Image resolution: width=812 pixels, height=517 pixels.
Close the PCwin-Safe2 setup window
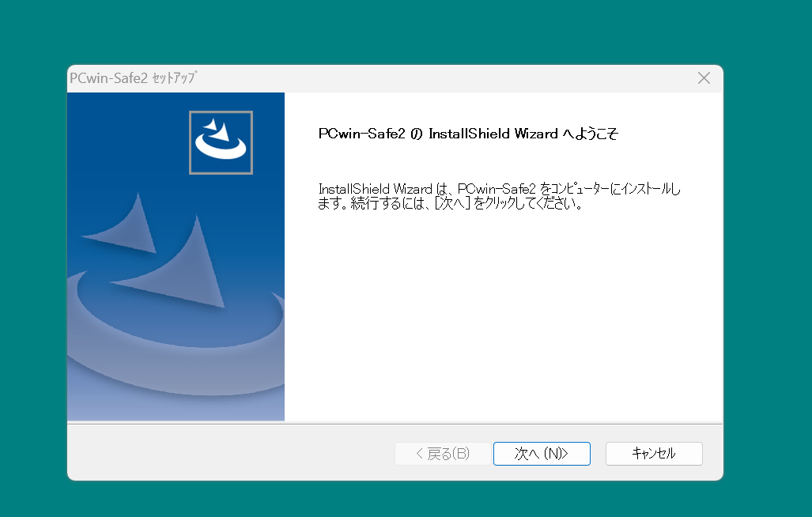704,78
